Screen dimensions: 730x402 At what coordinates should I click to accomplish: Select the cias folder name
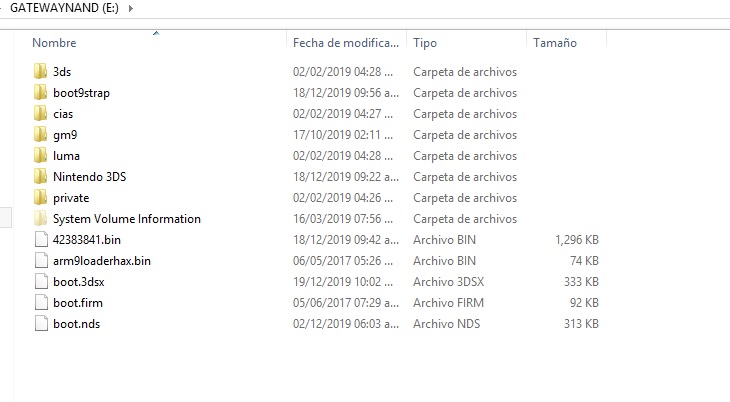point(63,114)
